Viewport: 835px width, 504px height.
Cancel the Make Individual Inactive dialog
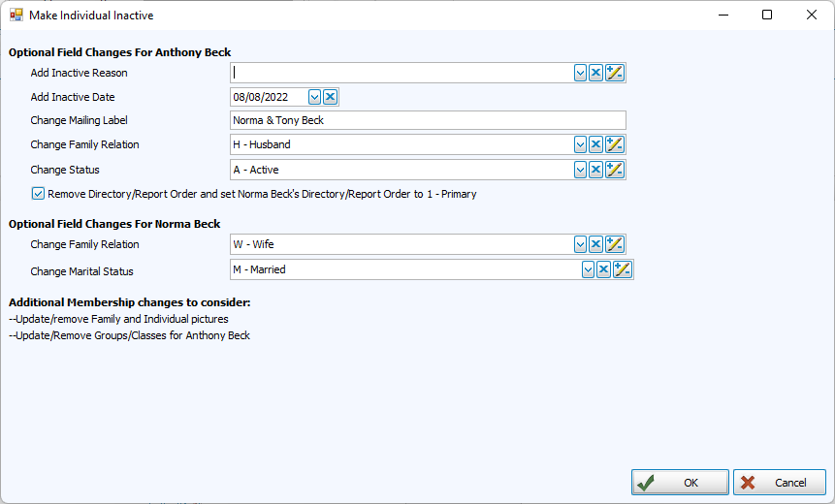click(779, 483)
